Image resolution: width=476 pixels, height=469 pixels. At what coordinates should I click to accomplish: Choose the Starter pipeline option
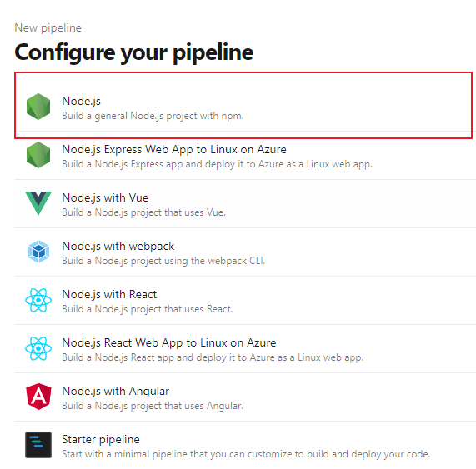pyautogui.click(x=101, y=439)
